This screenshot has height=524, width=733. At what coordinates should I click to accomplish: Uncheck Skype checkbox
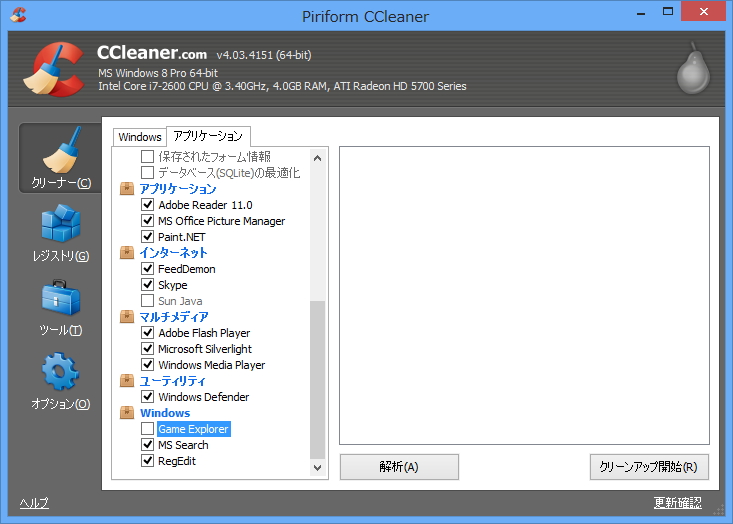(147, 285)
